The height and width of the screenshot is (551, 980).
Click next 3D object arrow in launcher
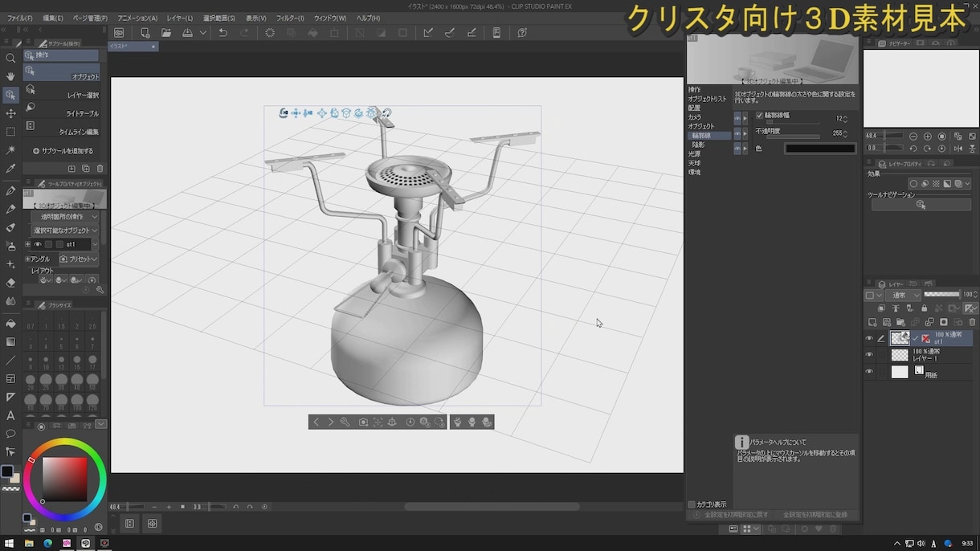pyautogui.click(x=330, y=422)
